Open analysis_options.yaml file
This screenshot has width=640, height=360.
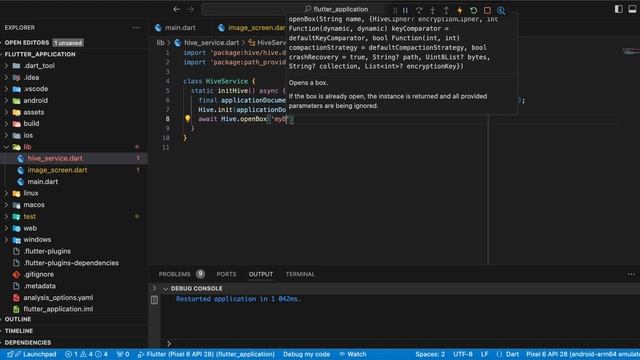(58, 298)
